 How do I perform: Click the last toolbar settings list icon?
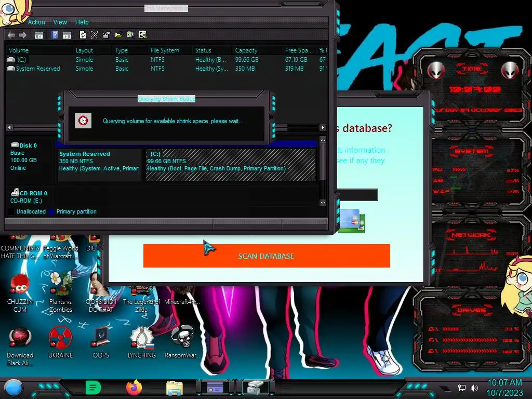tap(142, 35)
